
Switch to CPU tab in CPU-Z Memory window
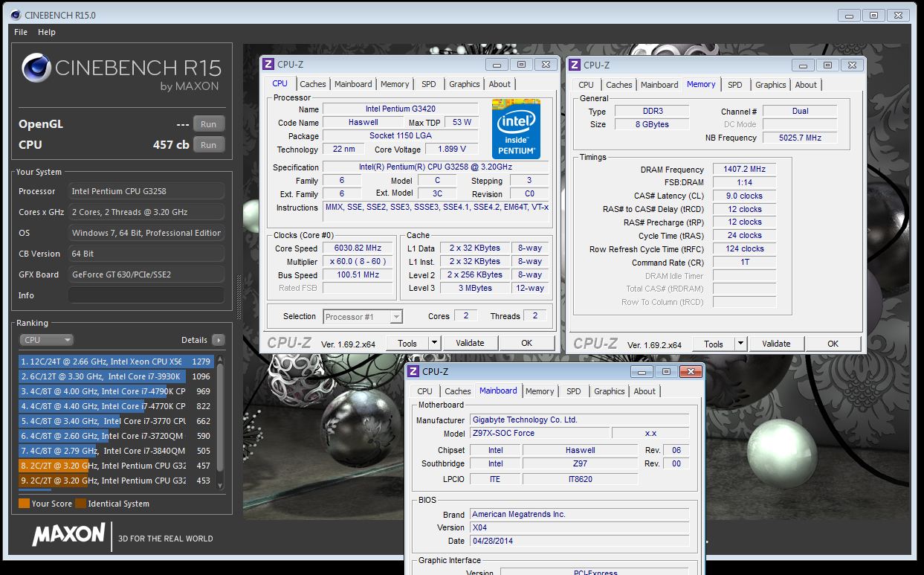pyautogui.click(x=587, y=85)
